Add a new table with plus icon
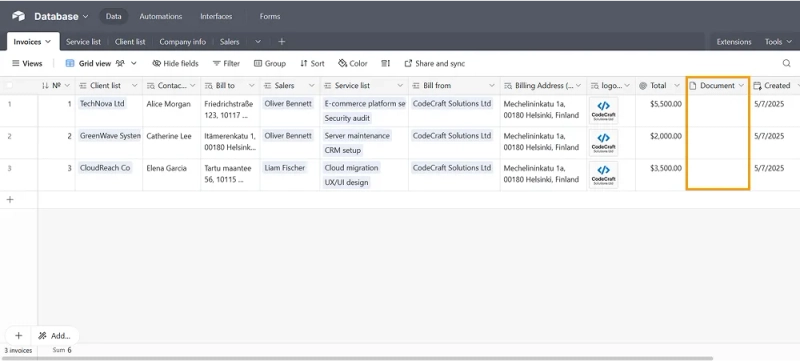 click(282, 42)
